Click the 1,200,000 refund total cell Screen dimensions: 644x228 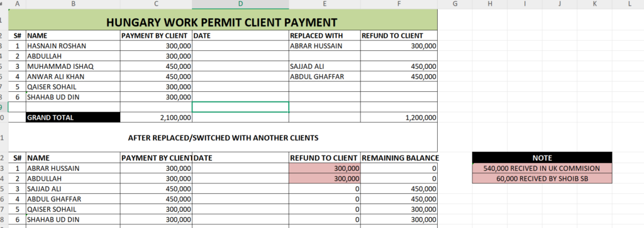399,117
